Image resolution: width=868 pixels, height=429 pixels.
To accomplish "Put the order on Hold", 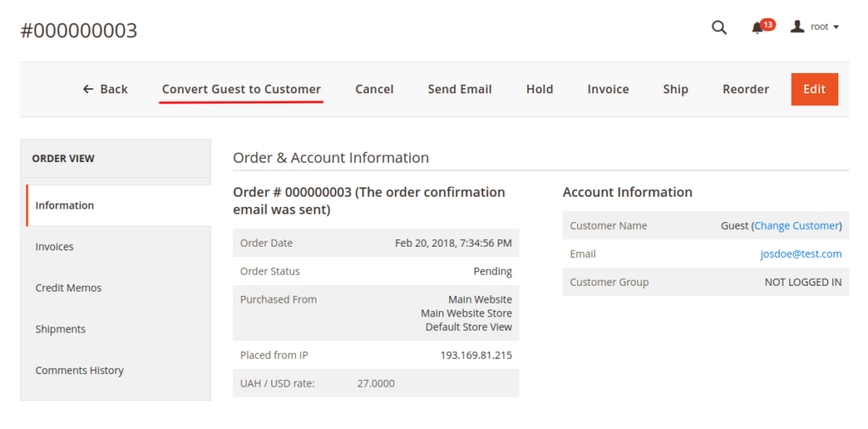I will click(539, 89).
